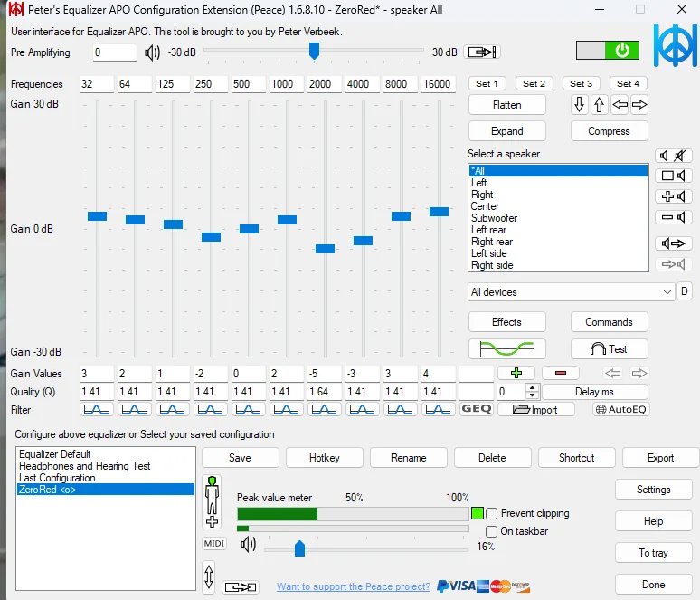This screenshot has height=600, width=700.
Task: Click the Hotkey button
Action: point(325,458)
